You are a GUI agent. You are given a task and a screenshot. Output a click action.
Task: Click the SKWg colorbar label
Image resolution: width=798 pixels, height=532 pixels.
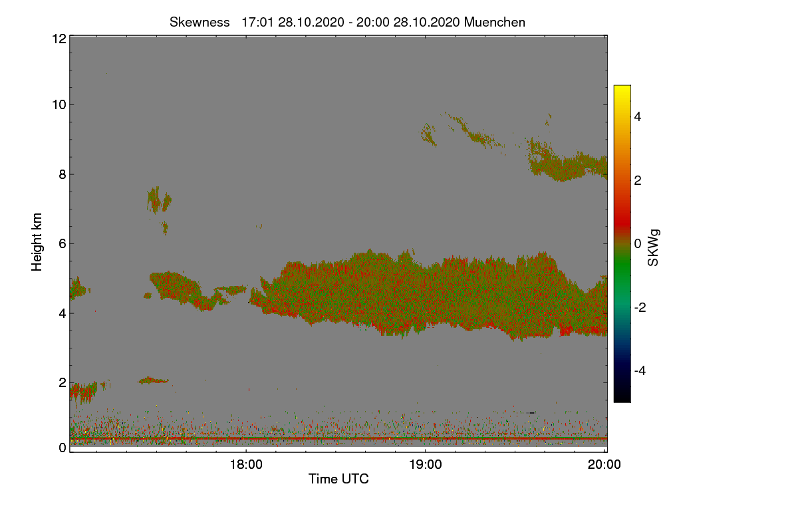[x=654, y=247]
